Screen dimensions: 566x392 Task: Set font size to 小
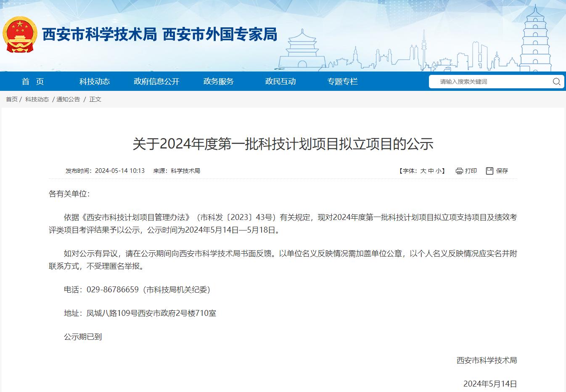tap(439, 171)
